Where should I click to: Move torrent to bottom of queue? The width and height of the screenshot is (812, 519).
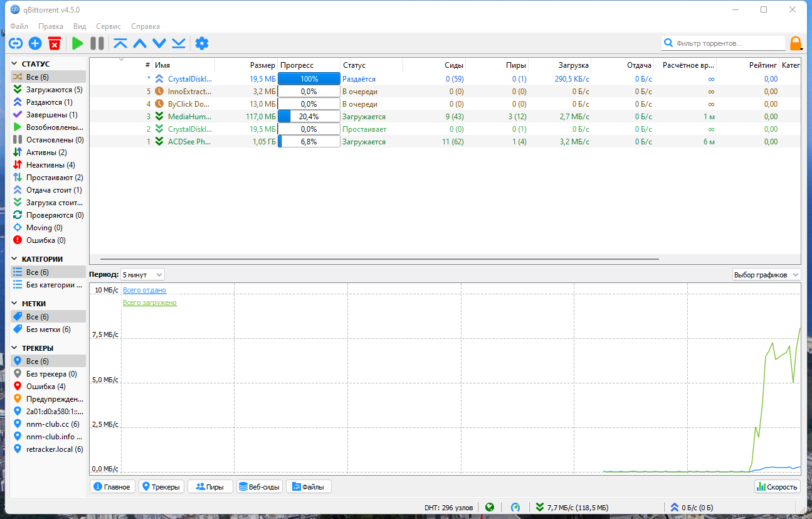(x=179, y=43)
